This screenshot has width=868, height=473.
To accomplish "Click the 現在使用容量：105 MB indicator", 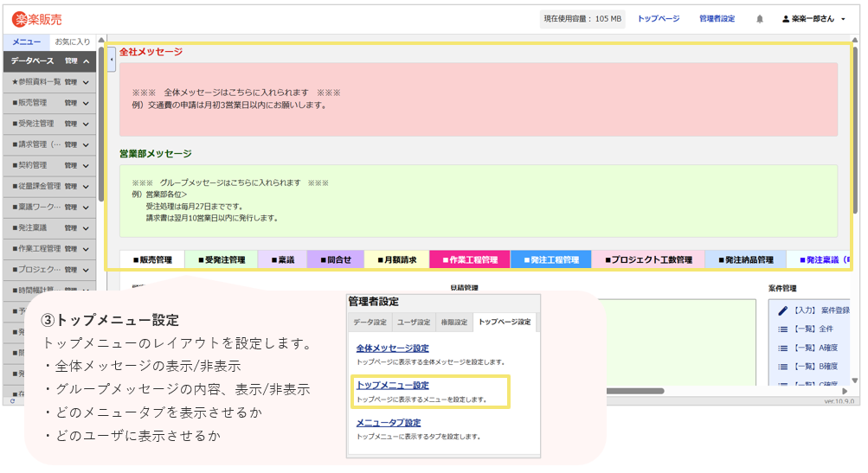I will click(582, 19).
